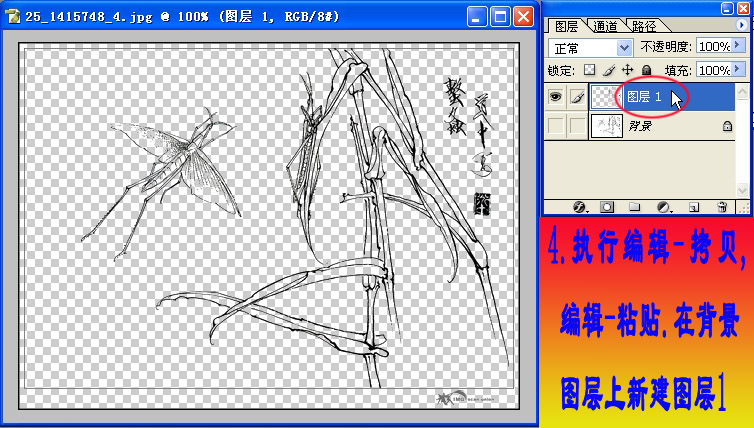The height and width of the screenshot is (428, 754).
Task: Delete layer using the trash icon
Action: click(x=722, y=207)
